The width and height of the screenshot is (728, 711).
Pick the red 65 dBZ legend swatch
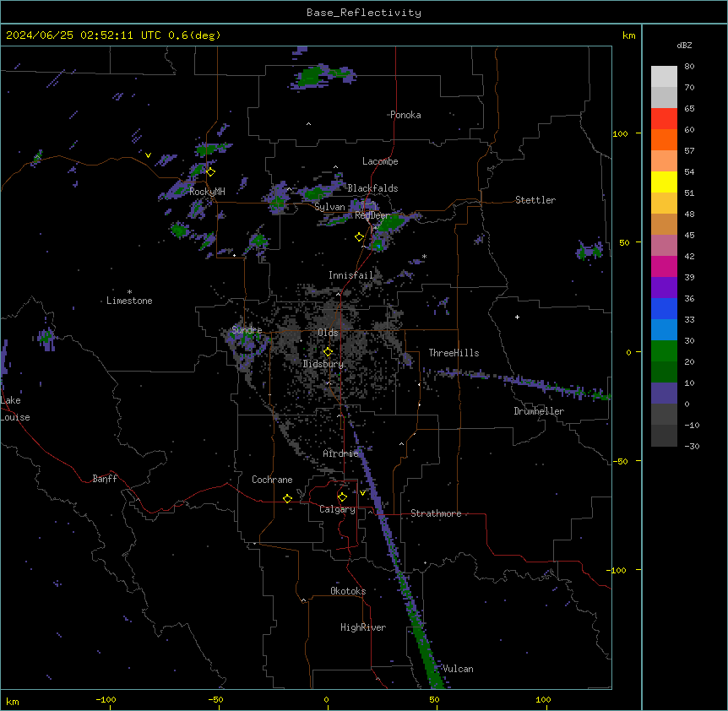(664, 118)
